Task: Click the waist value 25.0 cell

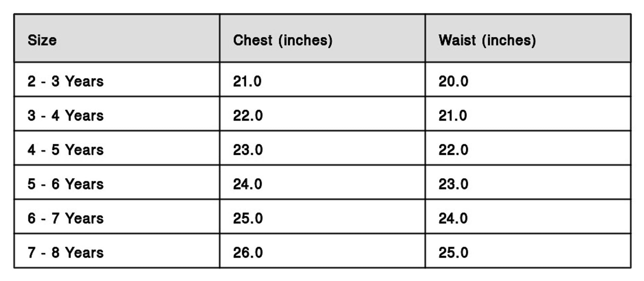Action: point(453,253)
